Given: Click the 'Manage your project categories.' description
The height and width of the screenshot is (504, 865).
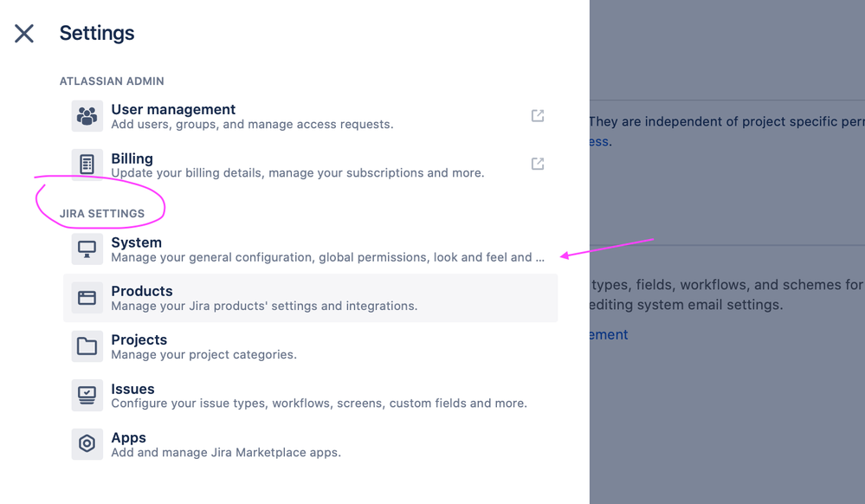Looking at the screenshot, I should [203, 354].
